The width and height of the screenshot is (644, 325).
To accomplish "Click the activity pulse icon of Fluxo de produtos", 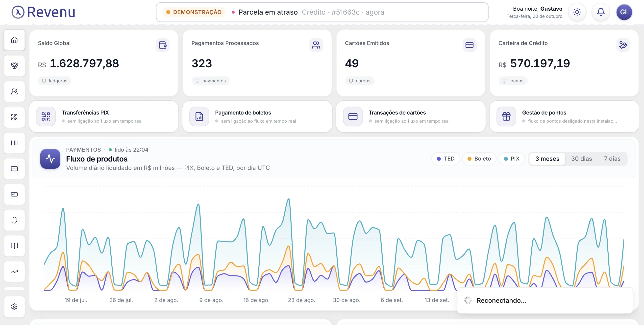I will point(50,159).
